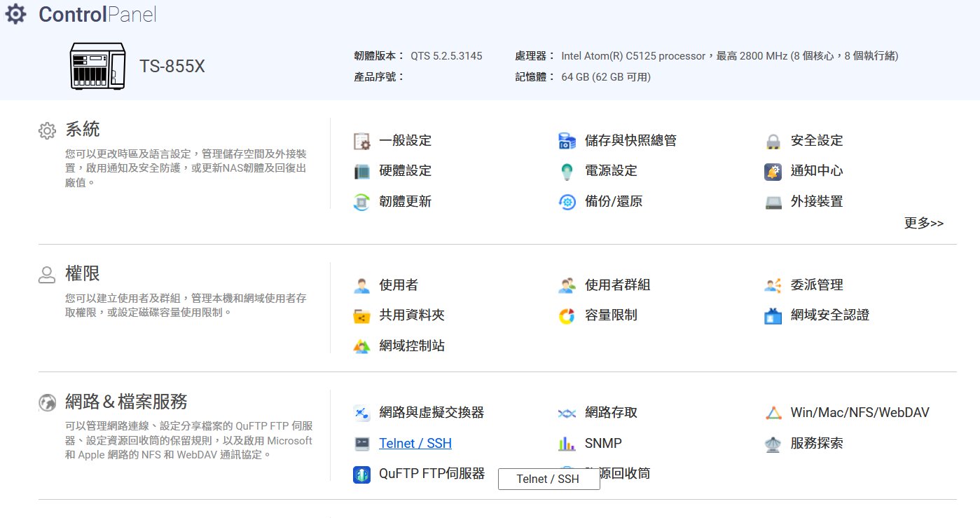Open 容量限制 text link

pos(611,315)
